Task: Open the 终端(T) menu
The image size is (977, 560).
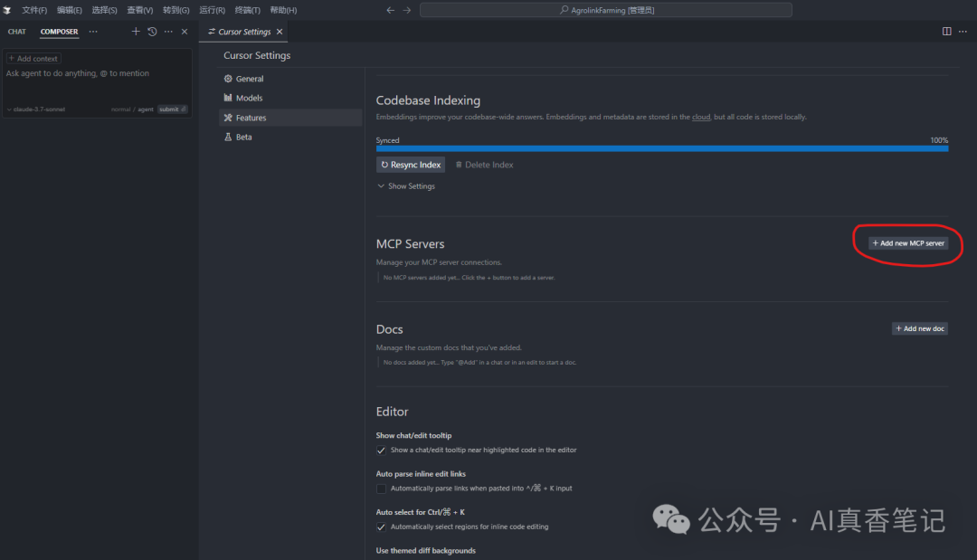Action: [247, 10]
